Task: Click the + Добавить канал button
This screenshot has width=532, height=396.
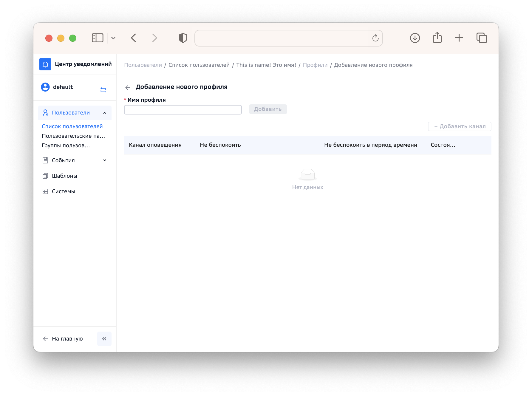Action: point(460,126)
